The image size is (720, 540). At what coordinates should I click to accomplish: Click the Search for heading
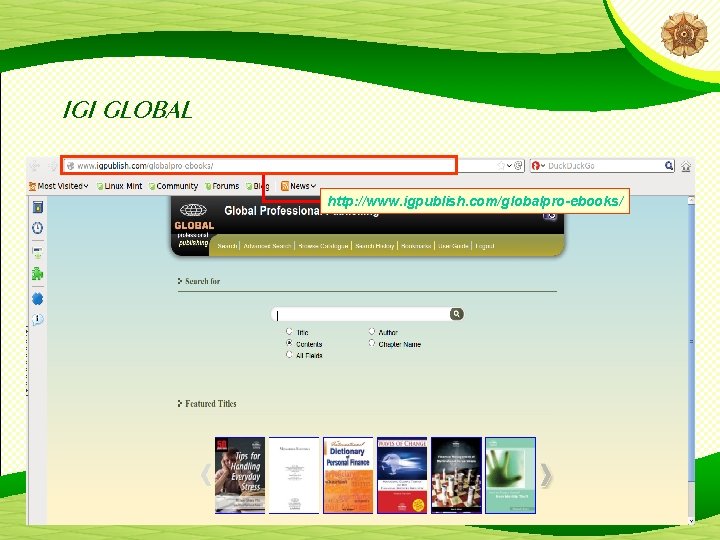pyautogui.click(x=202, y=281)
